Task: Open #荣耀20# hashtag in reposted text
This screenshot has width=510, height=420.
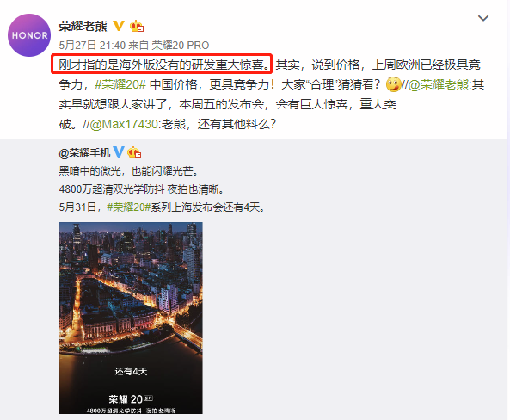Action: [129, 207]
